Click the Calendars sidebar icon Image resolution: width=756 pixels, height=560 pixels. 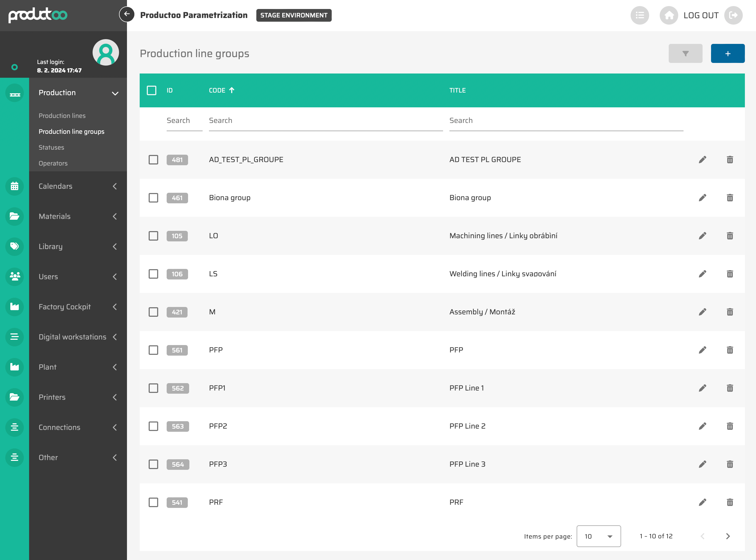pos(15,186)
